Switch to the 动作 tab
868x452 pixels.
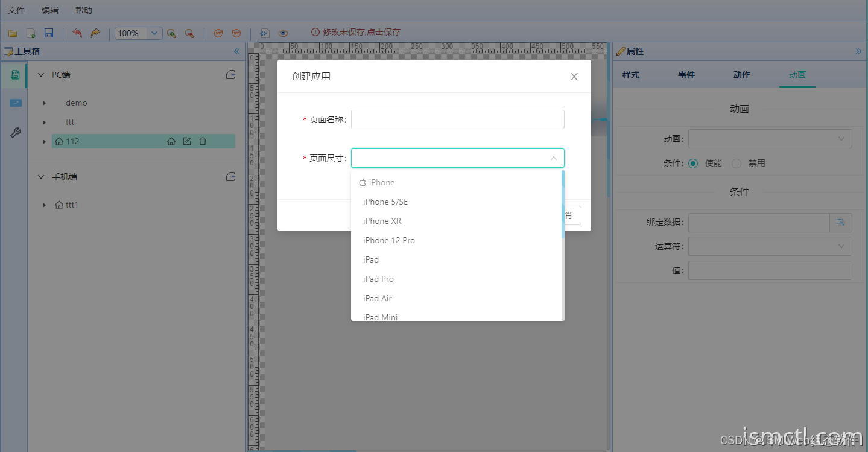tap(742, 75)
